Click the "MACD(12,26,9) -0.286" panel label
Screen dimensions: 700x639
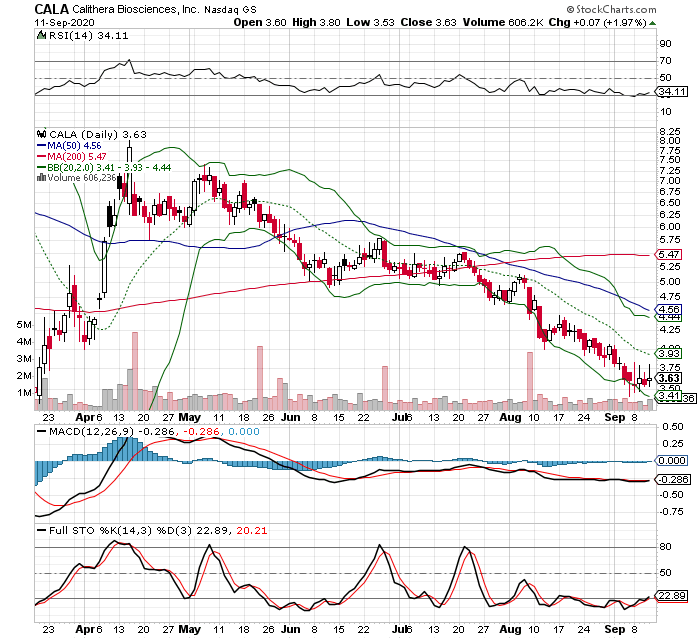[x=112, y=431]
